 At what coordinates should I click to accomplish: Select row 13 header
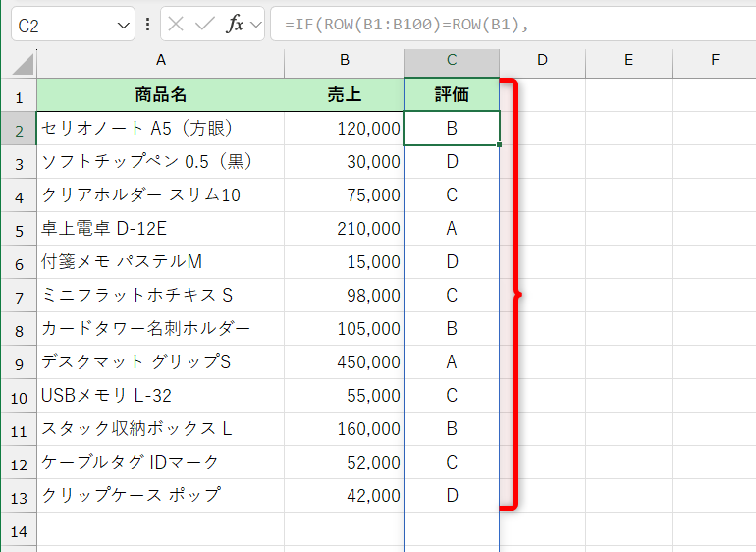(19, 496)
